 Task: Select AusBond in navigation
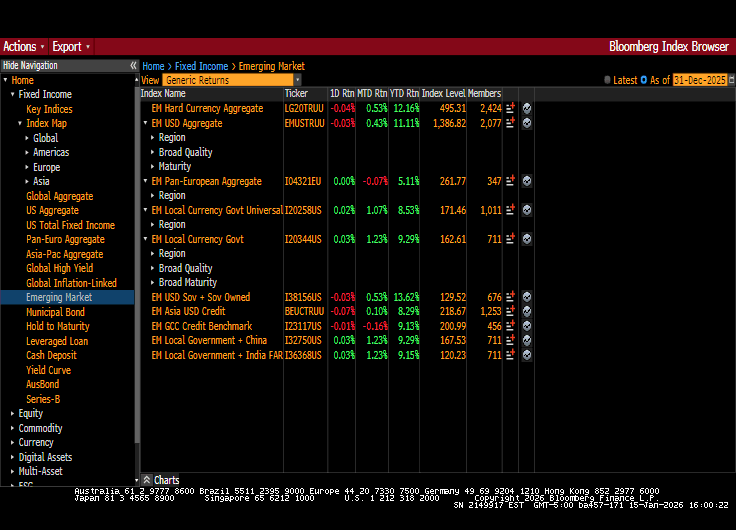click(x=43, y=384)
